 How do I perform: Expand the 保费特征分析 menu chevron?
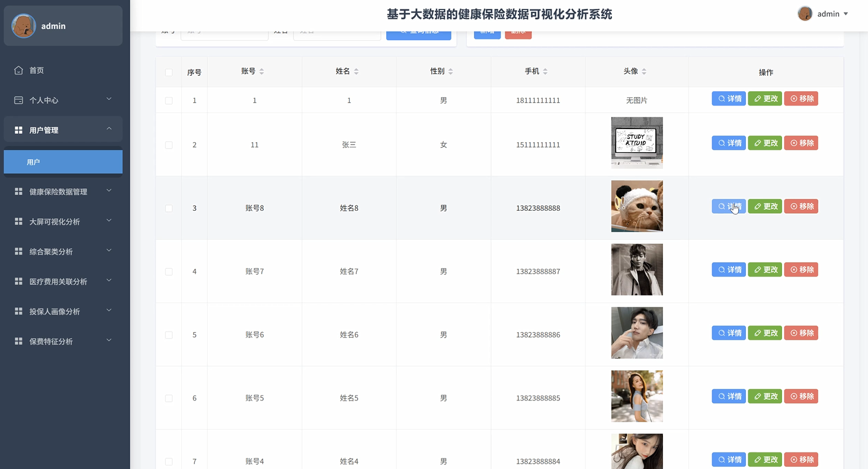(109, 340)
